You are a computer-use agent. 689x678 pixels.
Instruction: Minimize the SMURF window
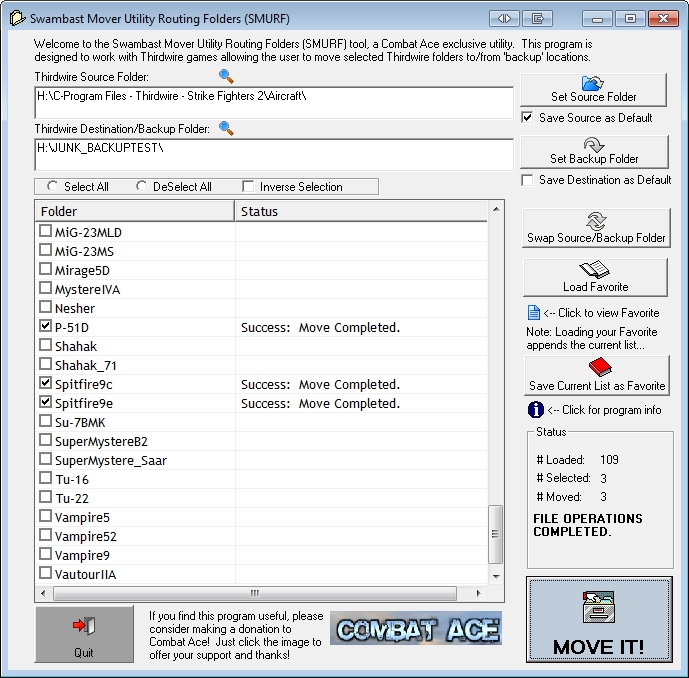coord(597,18)
